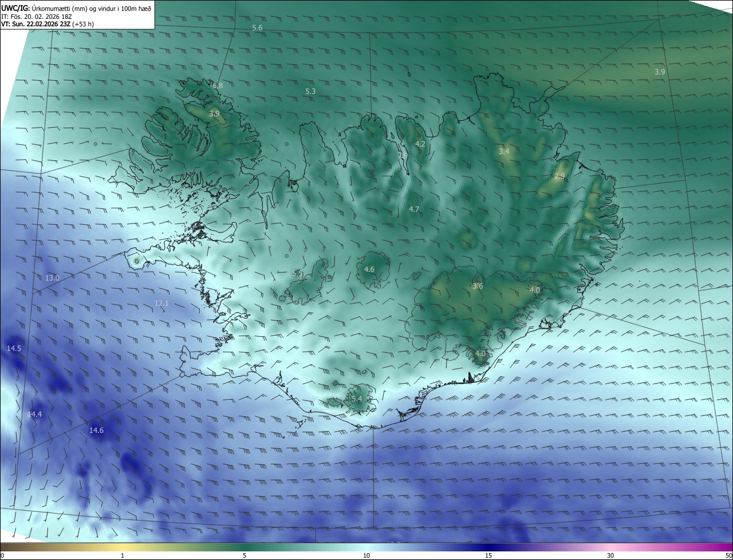Click the 4.7 value in central north Iceland
The width and height of the screenshot is (733, 560).
pyautogui.click(x=414, y=209)
